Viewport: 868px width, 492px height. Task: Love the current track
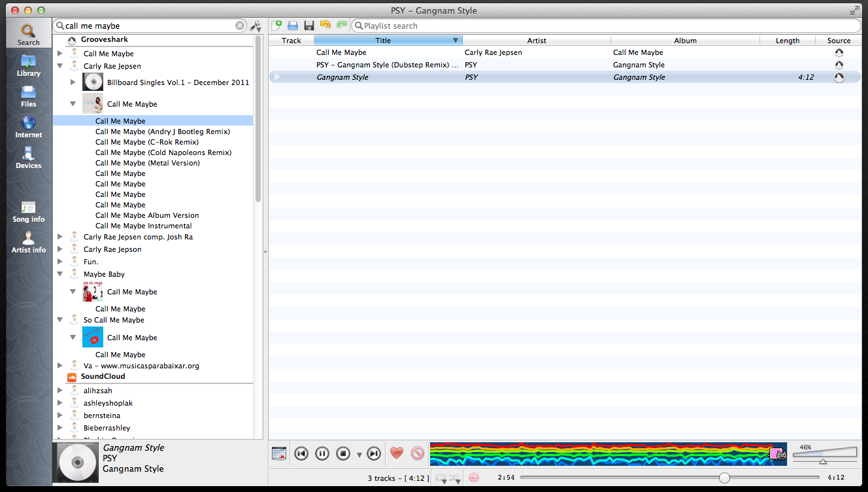tap(397, 453)
